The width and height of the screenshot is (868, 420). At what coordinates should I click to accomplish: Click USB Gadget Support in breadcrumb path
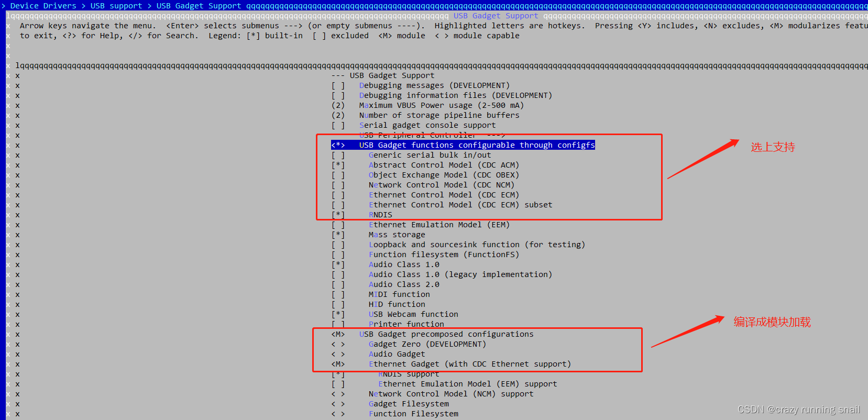(x=199, y=6)
